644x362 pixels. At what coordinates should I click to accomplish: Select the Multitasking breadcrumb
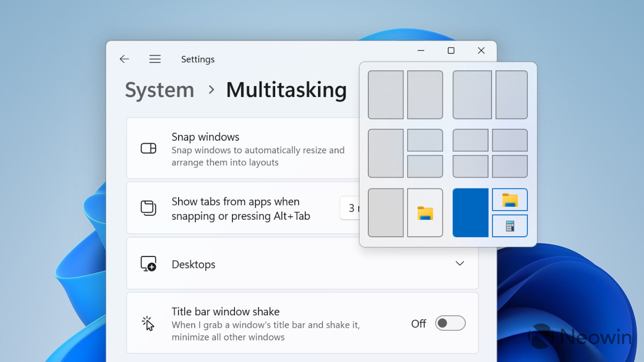(x=286, y=90)
